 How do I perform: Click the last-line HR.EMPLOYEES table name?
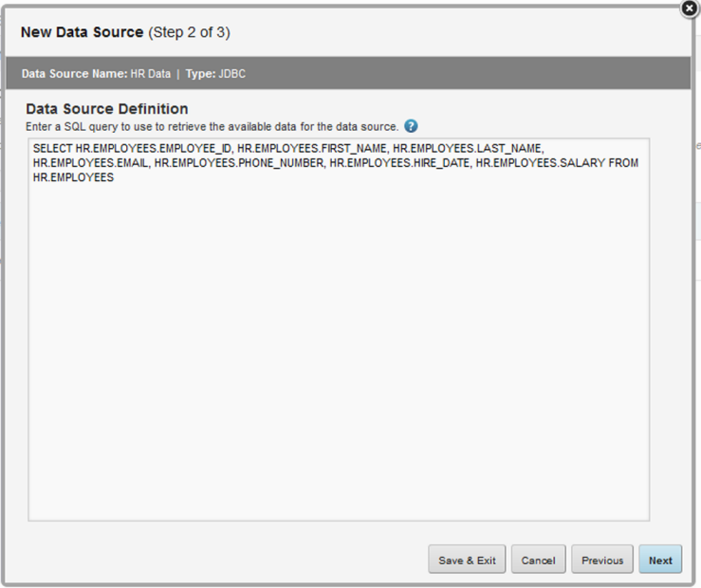tap(73, 178)
